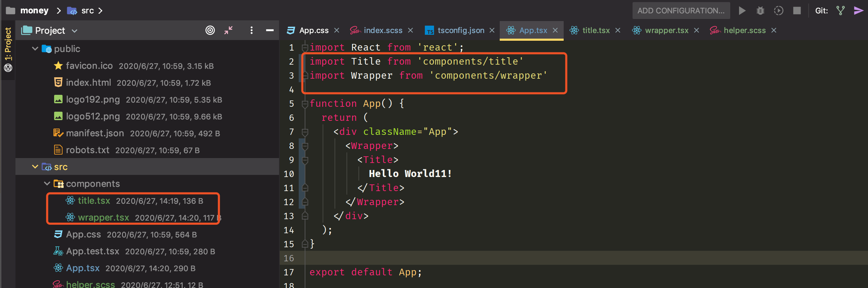Open Project panel three-dot options
The width and height of the screenshot is (868, 288).
pyautogui.click(x=251, y=31)
